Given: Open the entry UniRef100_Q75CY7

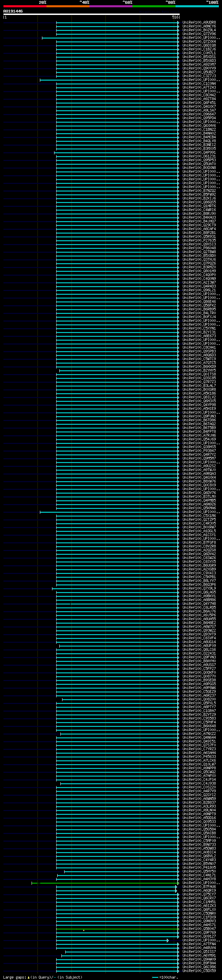Looking at the screenshot, I should click(199, 894).
